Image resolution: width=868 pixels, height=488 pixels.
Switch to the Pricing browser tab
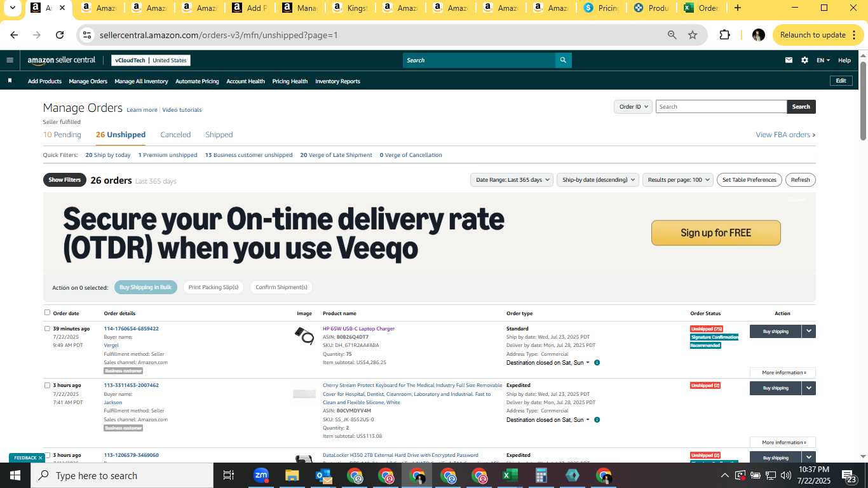point(600,8)
